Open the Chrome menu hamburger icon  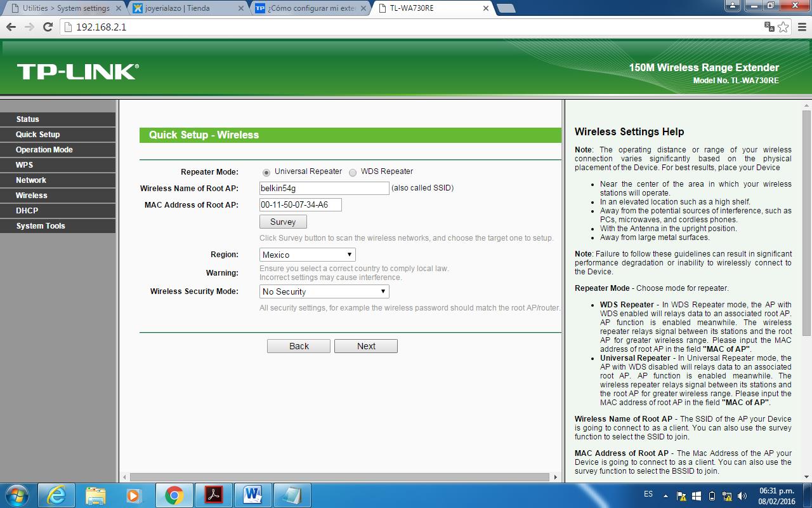[x=801, y=27]
